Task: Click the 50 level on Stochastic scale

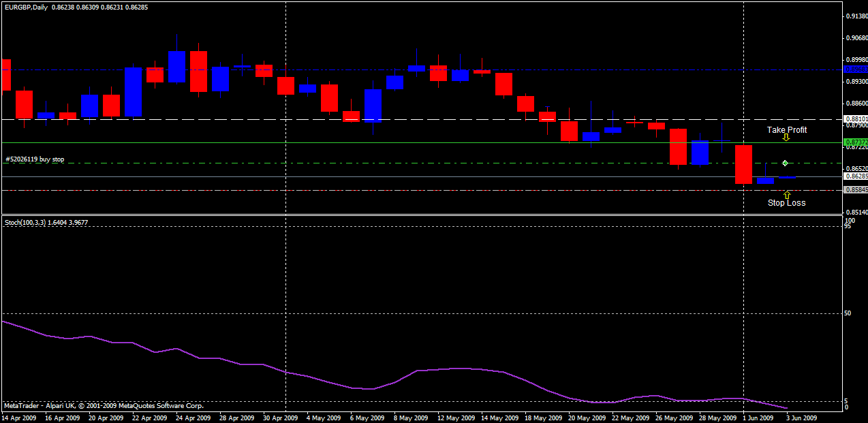Action: [848, 313]
